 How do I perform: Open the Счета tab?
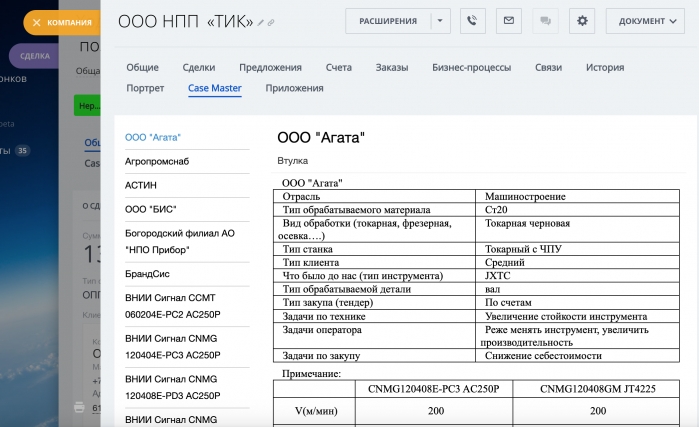point(338,67)
